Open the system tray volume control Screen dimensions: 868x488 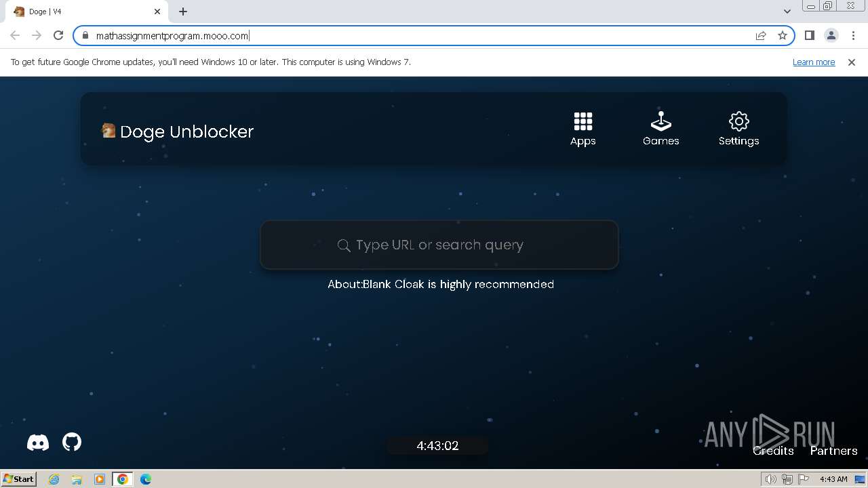[770, 479]
